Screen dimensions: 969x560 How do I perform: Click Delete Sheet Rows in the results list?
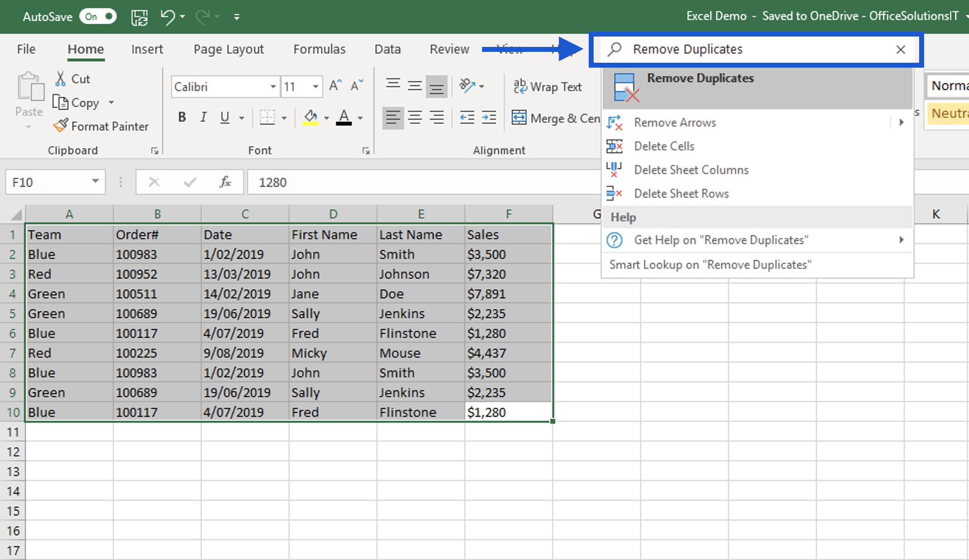681,193
